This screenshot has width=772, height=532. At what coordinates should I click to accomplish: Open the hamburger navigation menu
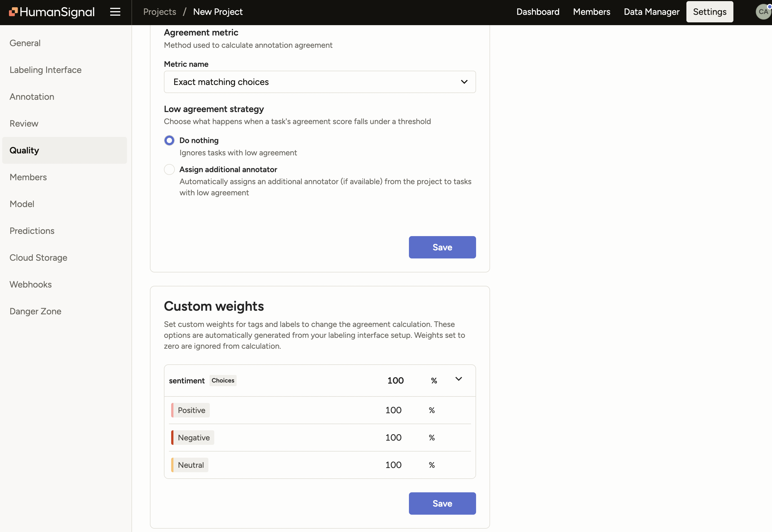tap(115, 12)
